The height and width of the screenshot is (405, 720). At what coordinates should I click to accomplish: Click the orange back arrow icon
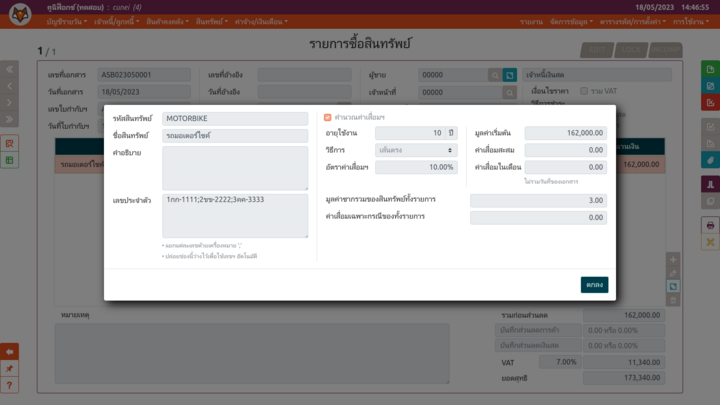[x=9, y=352]
